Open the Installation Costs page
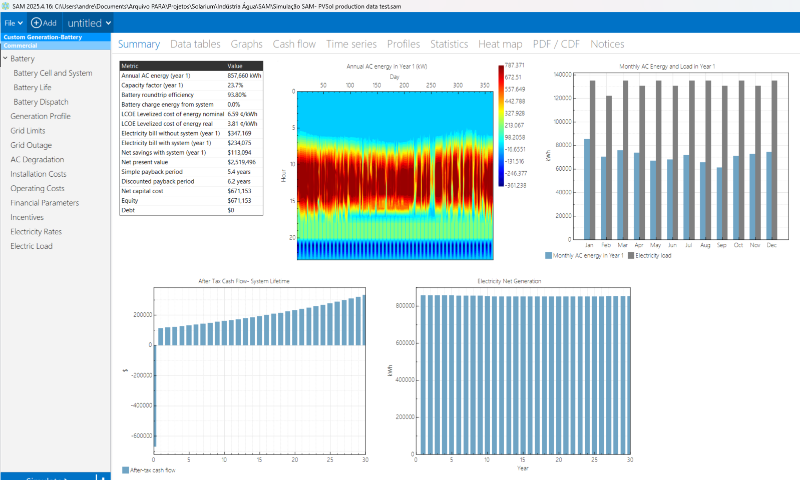 click(x=38, y=174)
